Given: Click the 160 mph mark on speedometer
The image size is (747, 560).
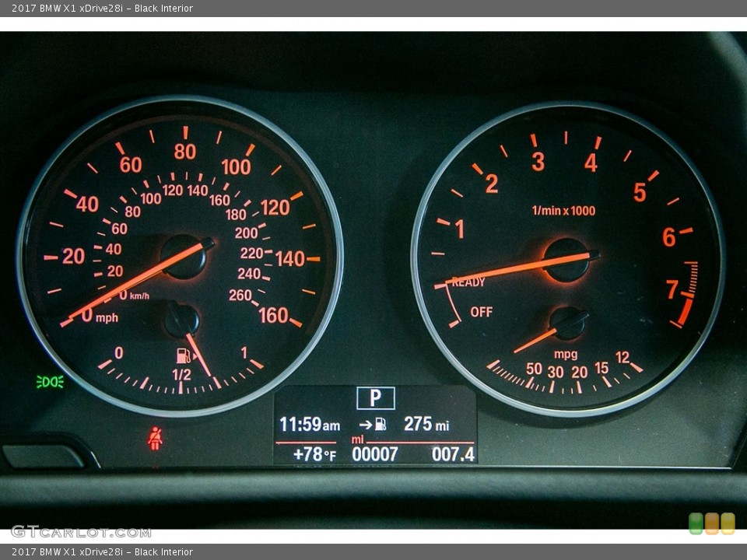Looking at the screenshot, I should coord(273,315).
